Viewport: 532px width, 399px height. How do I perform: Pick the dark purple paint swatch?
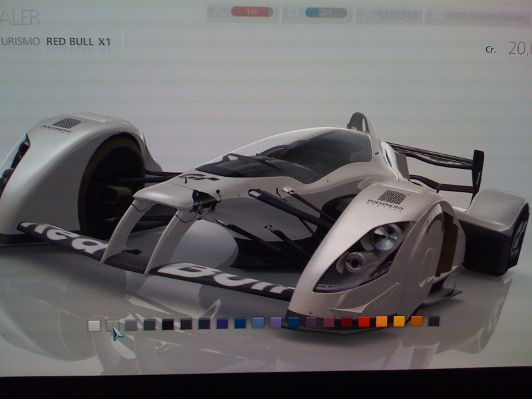311,322
